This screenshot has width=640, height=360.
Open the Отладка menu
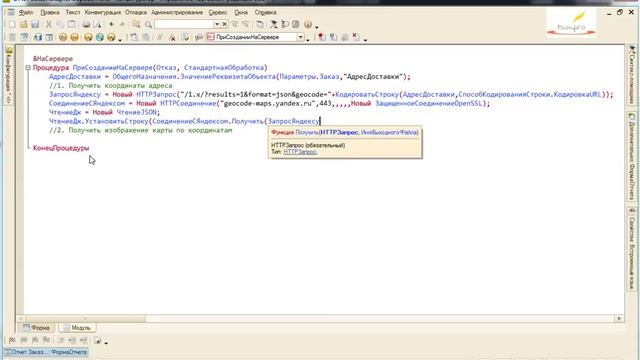click(136, 12)
